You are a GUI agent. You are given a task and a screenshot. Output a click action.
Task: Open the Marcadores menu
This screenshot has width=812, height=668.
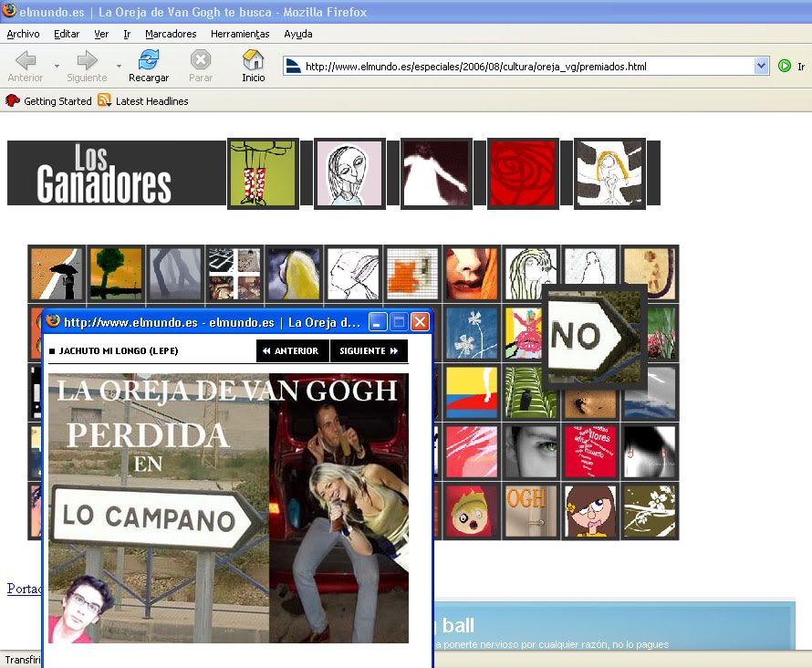pos(171,34)
